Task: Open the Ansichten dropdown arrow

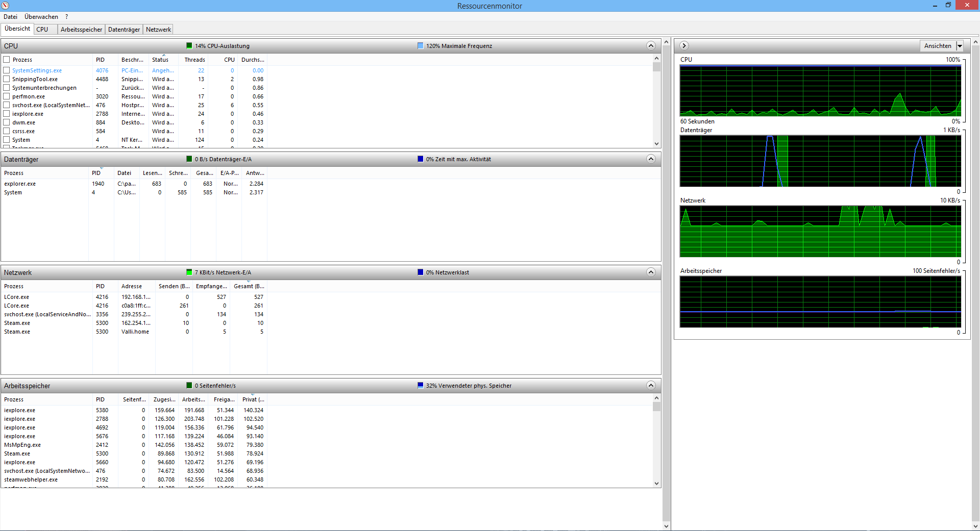Action: point(960,46)
